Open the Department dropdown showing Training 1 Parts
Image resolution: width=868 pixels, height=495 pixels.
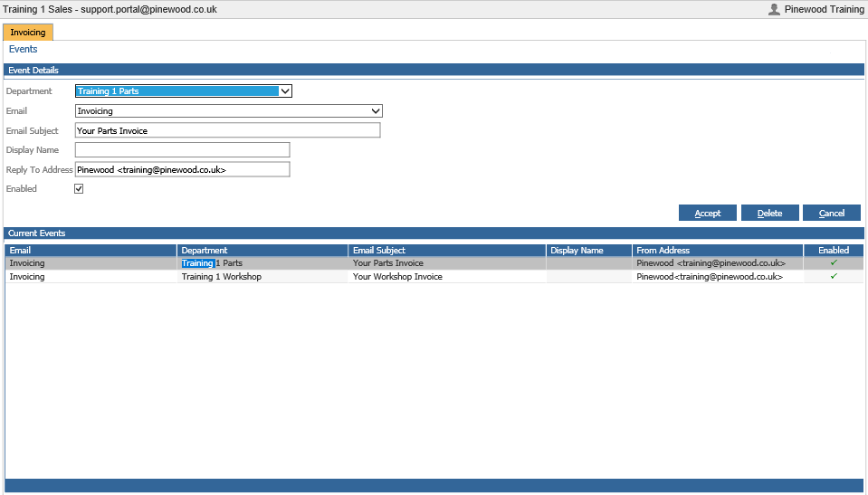tap(184, 90)
